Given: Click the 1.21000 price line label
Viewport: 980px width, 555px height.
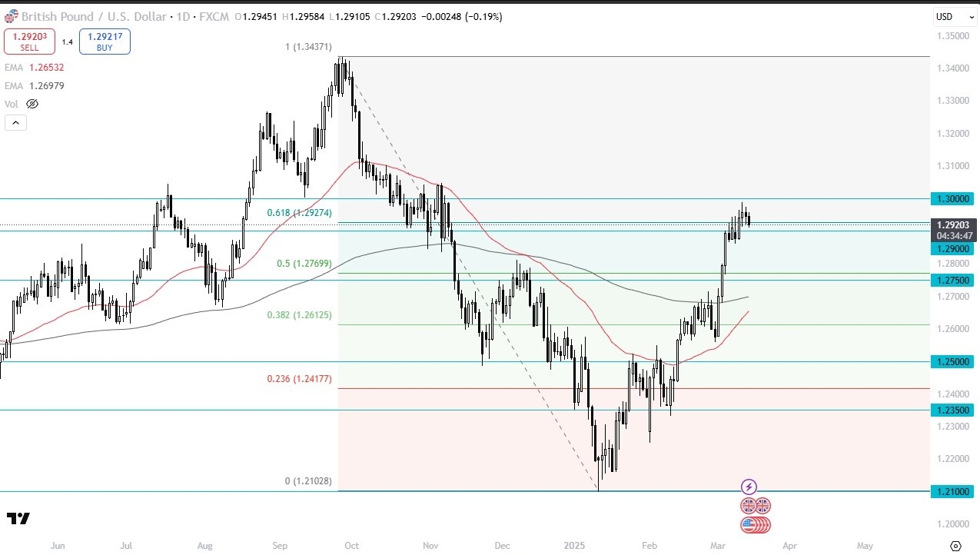Looking at the screenshot, I should [953, 491].
